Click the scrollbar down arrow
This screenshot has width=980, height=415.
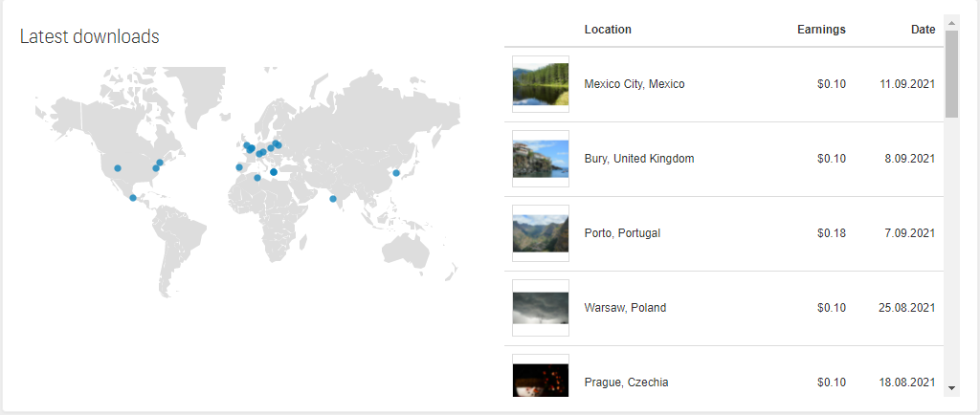click(951, 388)
